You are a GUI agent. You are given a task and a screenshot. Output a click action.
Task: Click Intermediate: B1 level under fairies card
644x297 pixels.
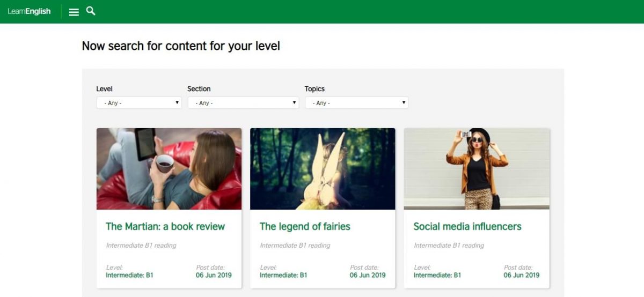[x=283, y=275]
